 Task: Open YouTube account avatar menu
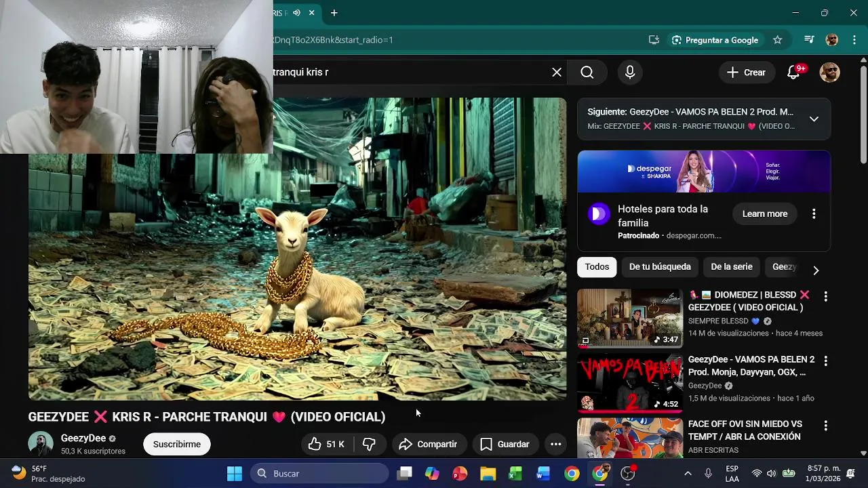[x=829, y=73]
